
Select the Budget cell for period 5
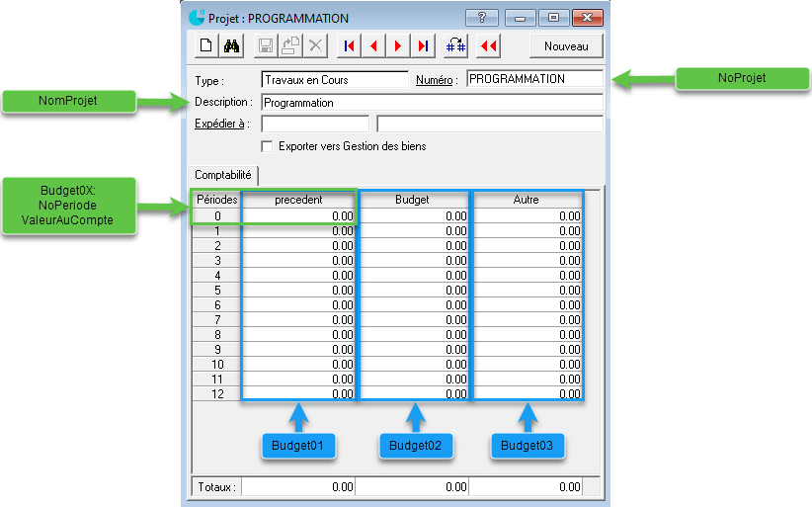[x=413, y=291]
